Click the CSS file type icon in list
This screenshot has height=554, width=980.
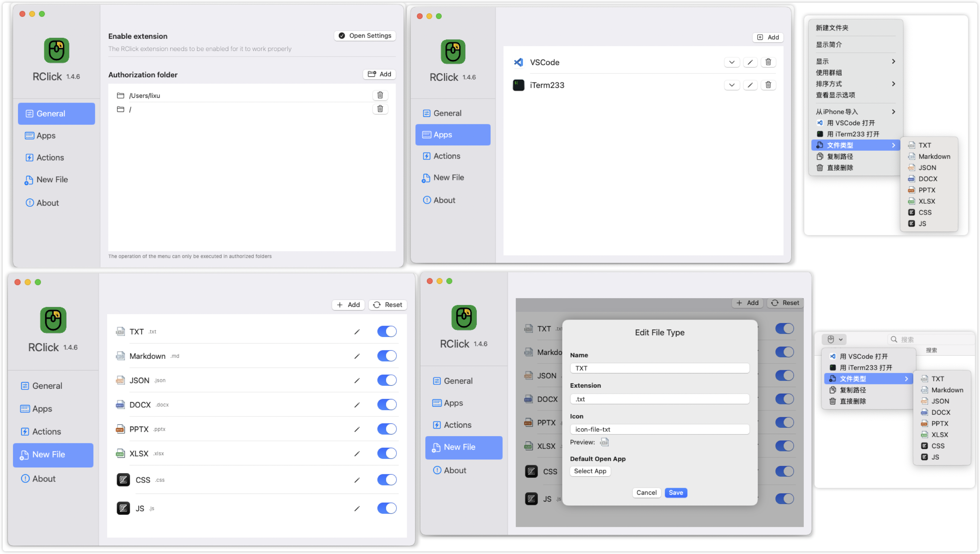(123, 480)
